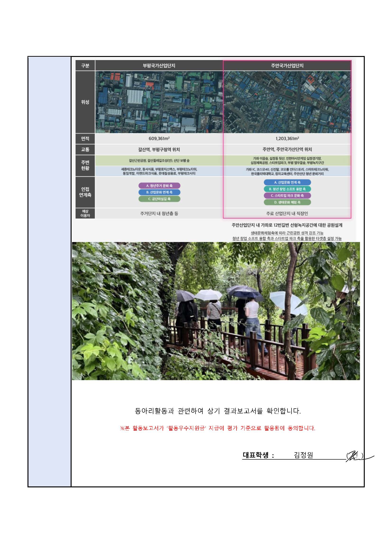The width and height of the screenshot is (392, 555).
Task: Click the B. 산업문화 연계 축 pill under 부평
Action: tap(159, 192)
